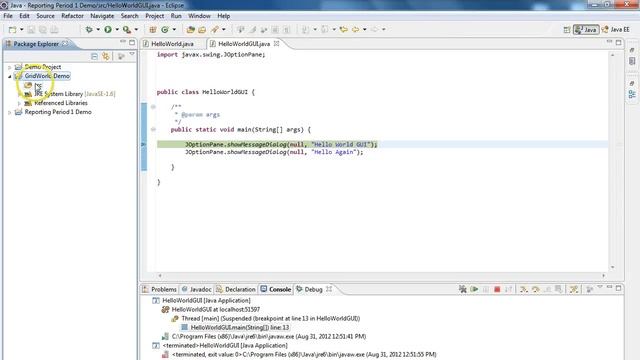Open the External Tools dropdown arrow
Screen dimensions: 640x360
pyautogui.click(x=136, y=29)
